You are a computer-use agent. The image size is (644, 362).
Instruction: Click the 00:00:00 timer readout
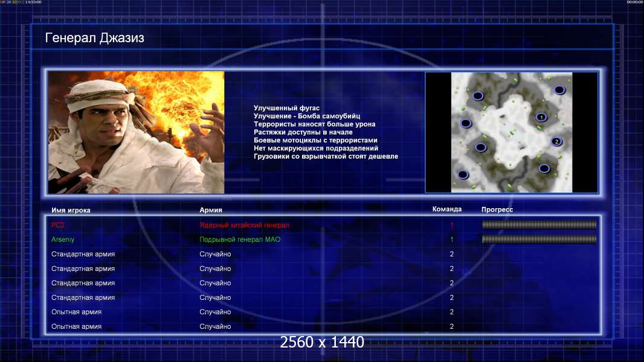click(x=635, y=2)
